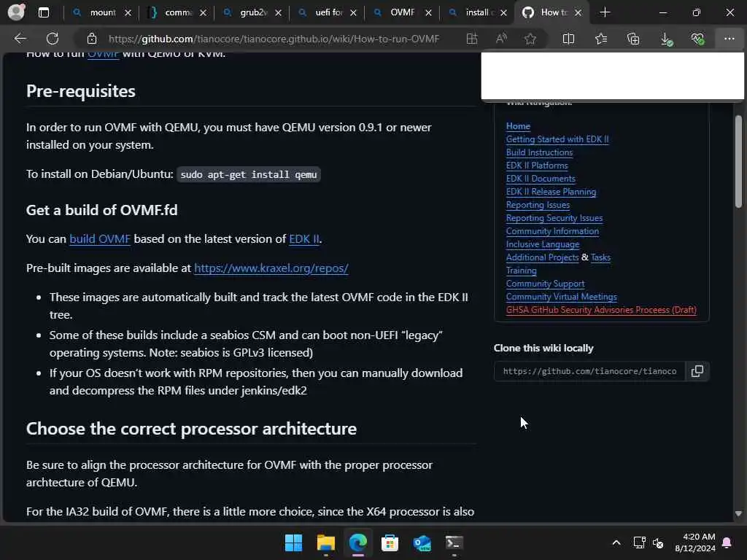Open 'EDK II Release Planning' link

[x=551, y=192]
